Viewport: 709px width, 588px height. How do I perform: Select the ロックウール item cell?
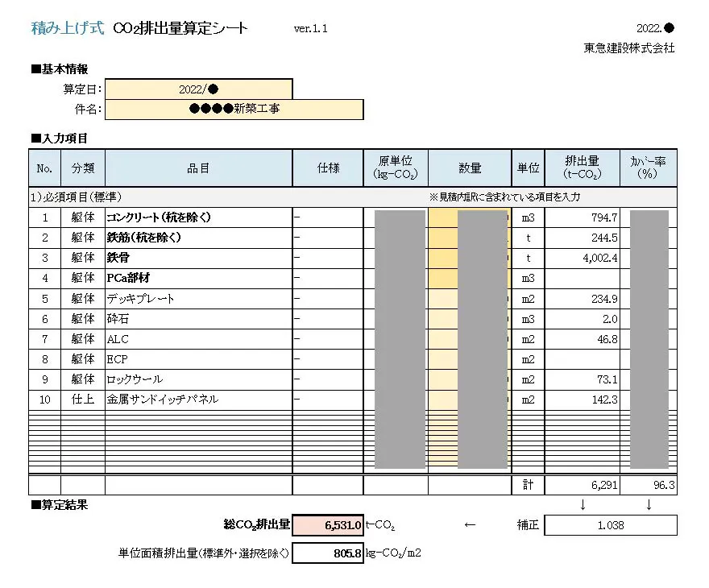198,379
